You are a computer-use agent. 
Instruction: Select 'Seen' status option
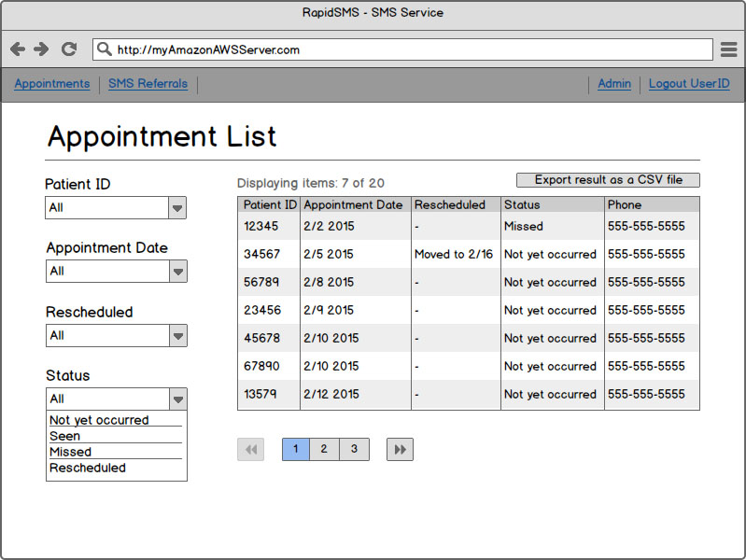[64, 436]
